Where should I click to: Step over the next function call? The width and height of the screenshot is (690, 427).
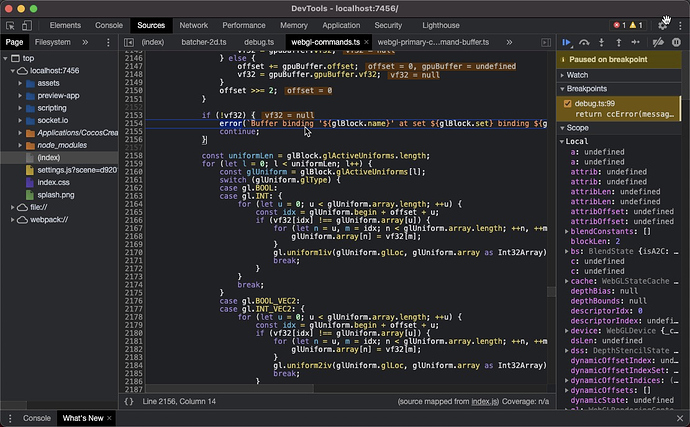coord(585,42)
